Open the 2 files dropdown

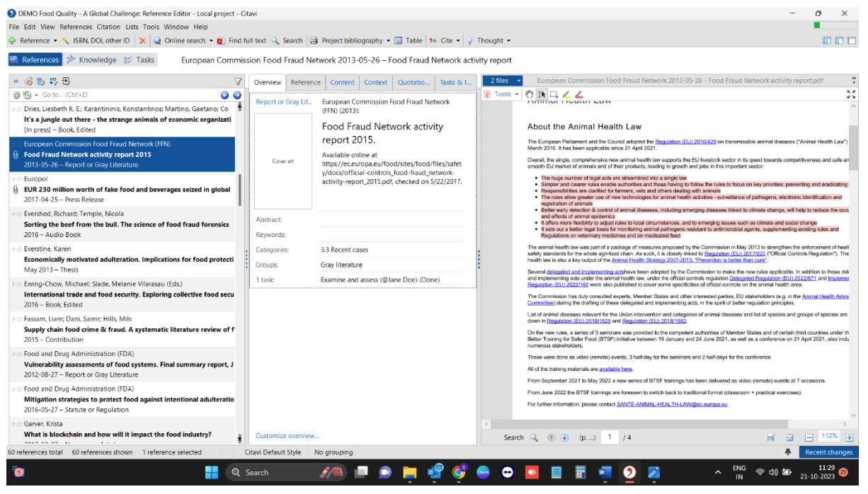[x=506, y=81]
